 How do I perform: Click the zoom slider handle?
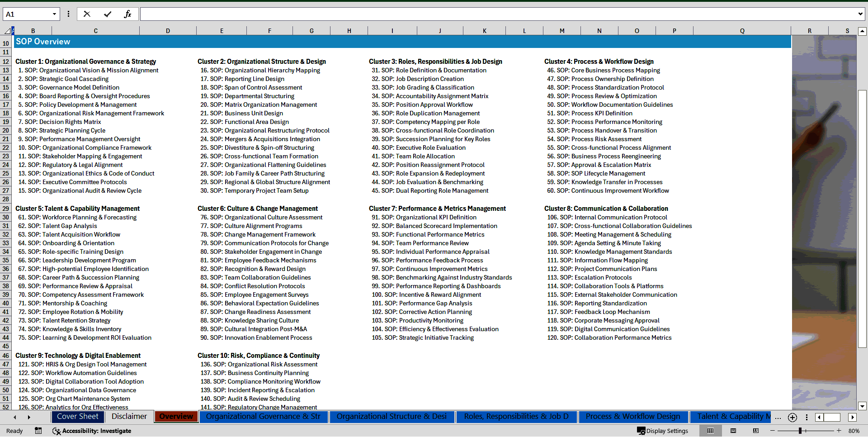(800, 431)
